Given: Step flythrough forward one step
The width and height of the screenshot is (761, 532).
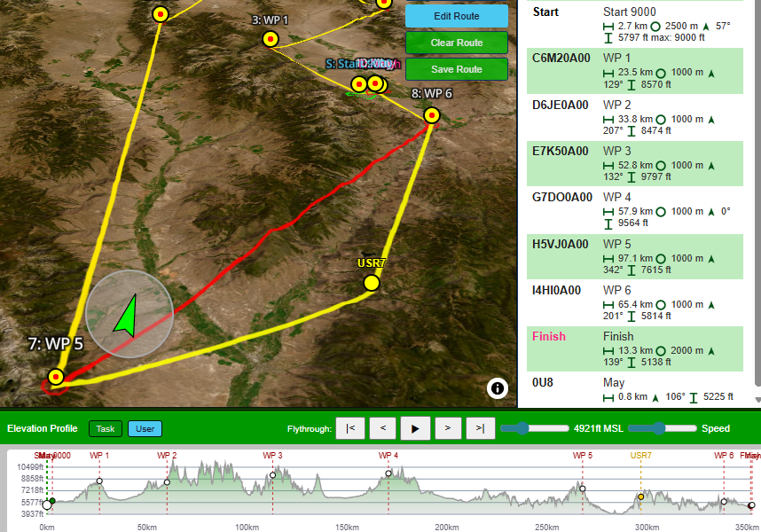Looking at the screenshot, I should [x=448, y=428].
